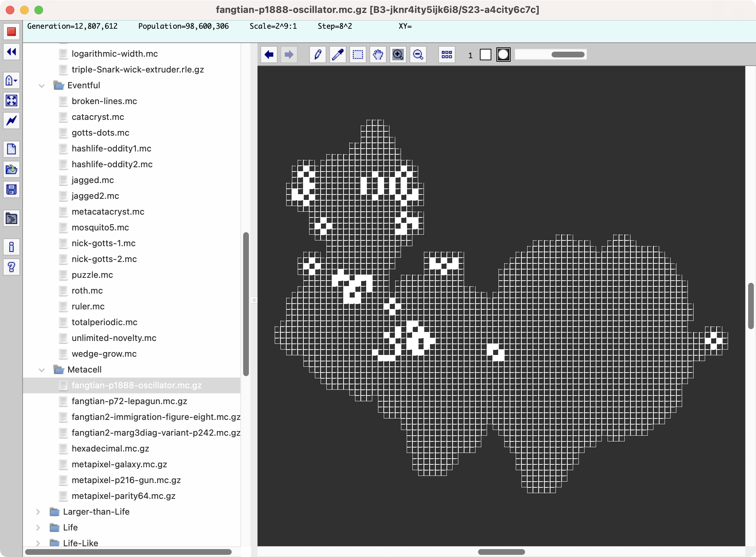
Task: Open broken-lines.mc file
Action: (x=104, y=101)
